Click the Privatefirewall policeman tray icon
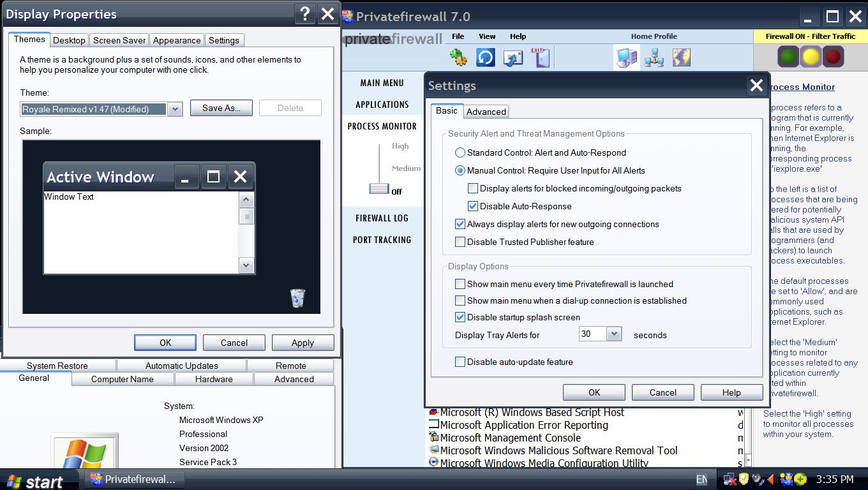 pos(786,479)
